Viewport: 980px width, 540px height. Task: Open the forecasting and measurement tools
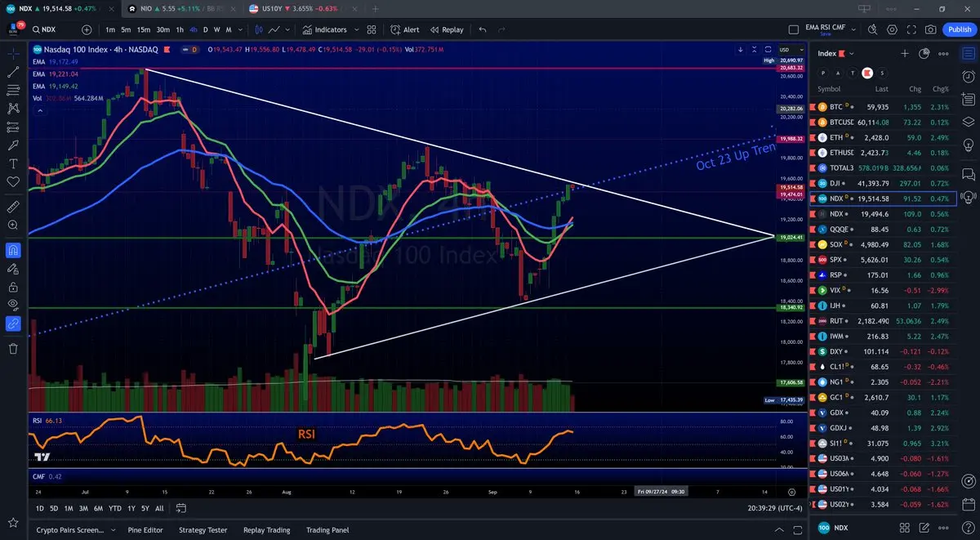pyautogui.click(x=13, y=127)
